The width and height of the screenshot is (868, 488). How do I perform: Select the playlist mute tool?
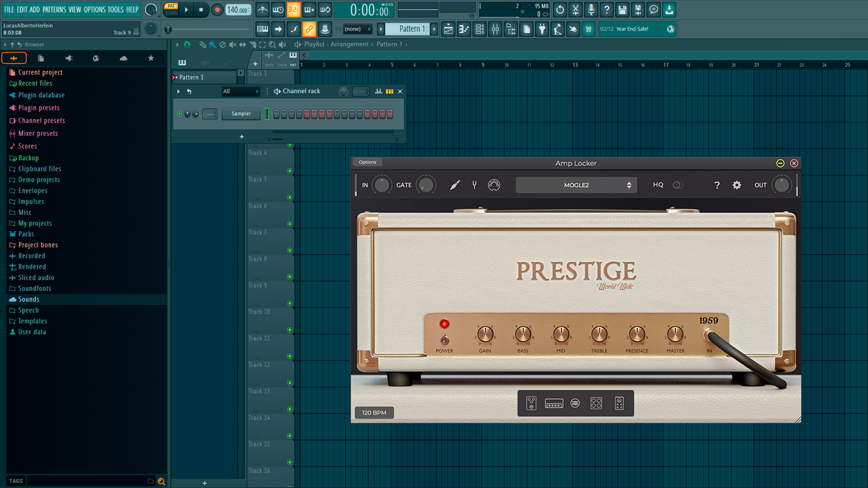click(x=232, y=44)
